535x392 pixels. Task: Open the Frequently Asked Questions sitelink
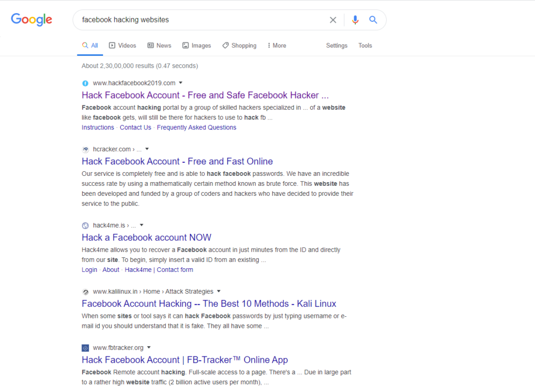(196, 127)
